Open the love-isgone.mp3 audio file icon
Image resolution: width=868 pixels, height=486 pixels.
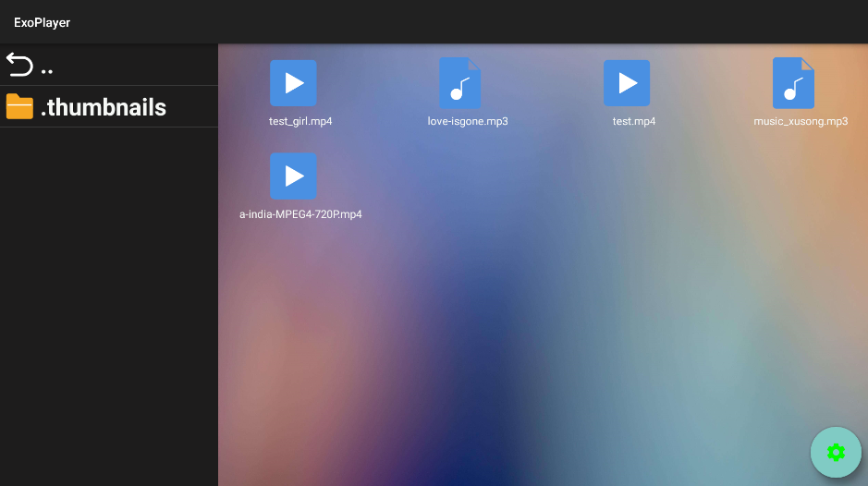click(460, 83)
